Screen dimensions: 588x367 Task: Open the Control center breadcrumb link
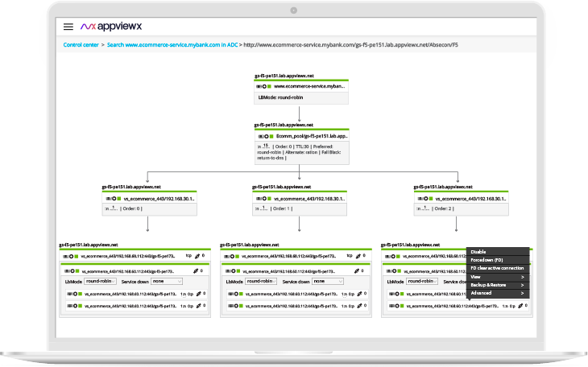pos(81,45)
